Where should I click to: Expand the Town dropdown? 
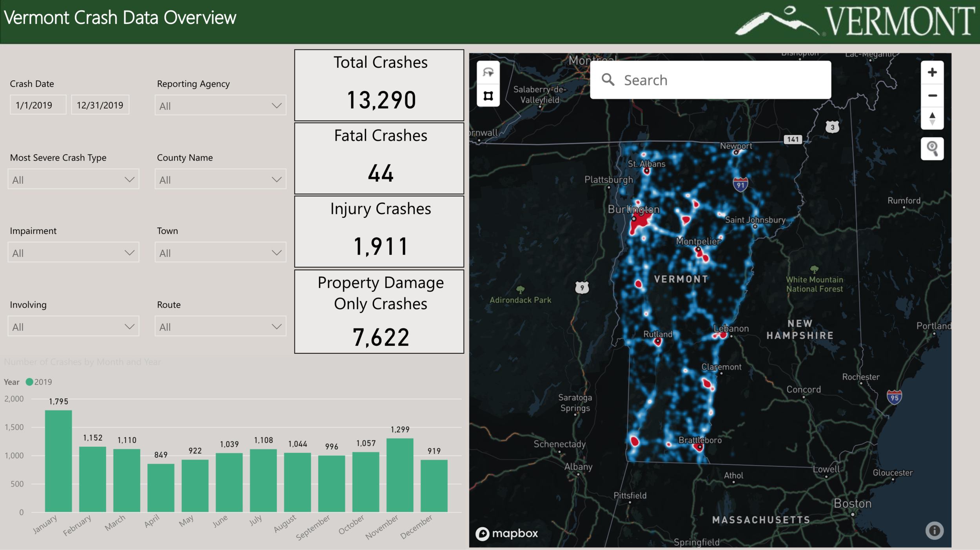click(220, 253)
